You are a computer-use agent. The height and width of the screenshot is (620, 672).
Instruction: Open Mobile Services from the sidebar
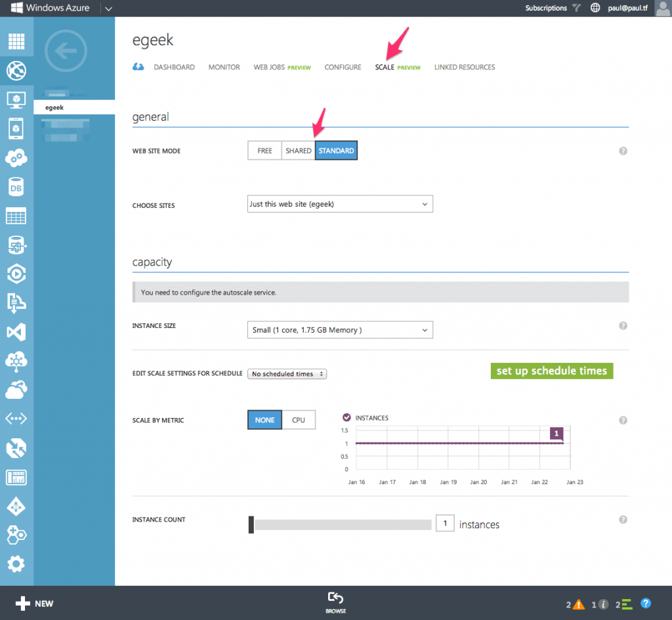16,129
